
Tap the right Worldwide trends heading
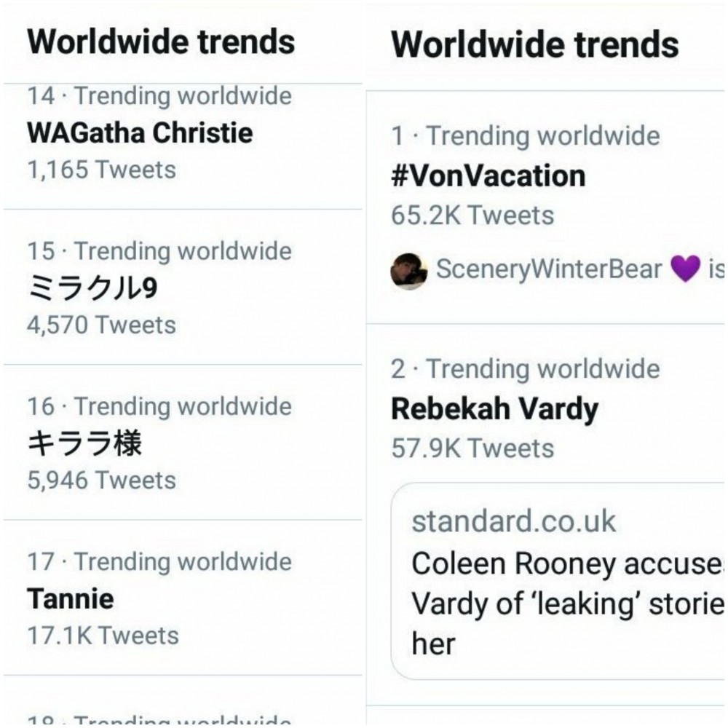click(535, 44)
